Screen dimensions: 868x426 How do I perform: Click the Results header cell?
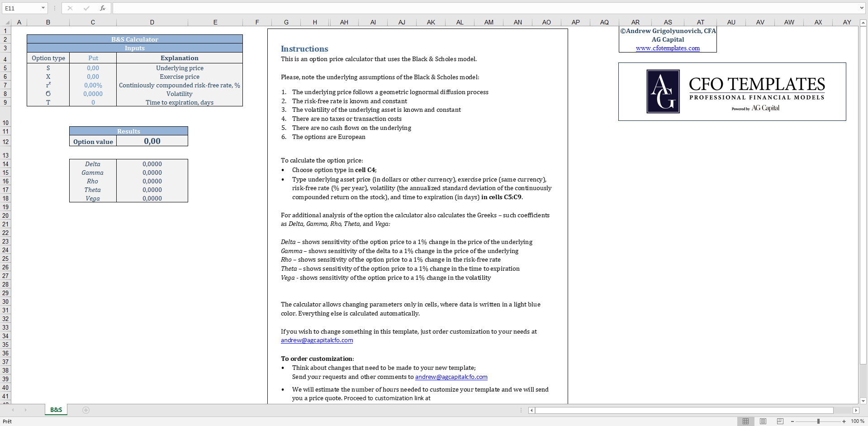128,131
